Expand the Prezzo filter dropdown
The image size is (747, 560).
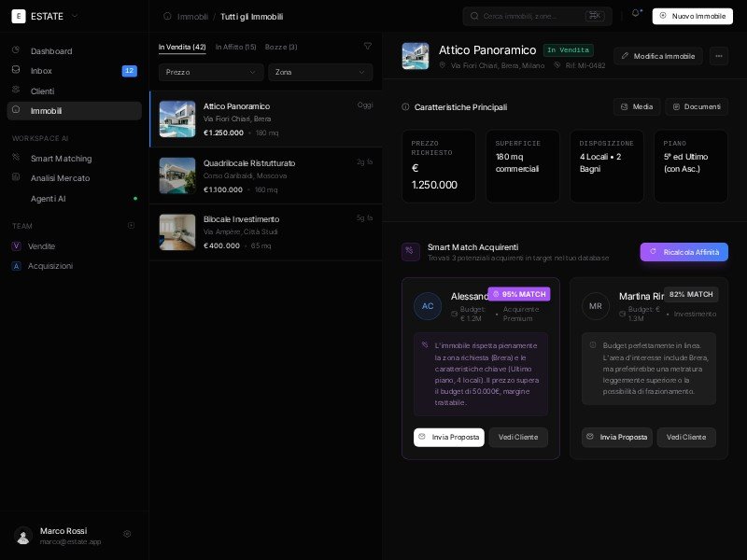[x=211, y=72]
